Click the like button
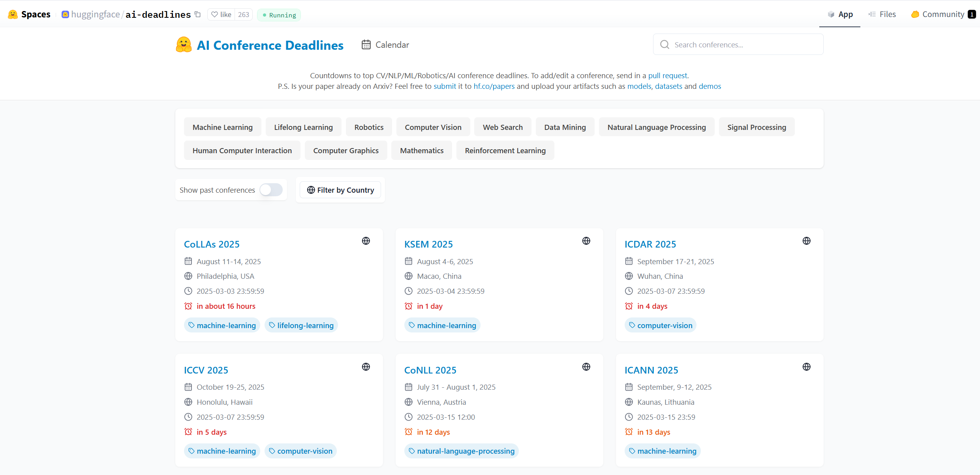The width and height of the screenshot is (980, 475). coord(221,15)
